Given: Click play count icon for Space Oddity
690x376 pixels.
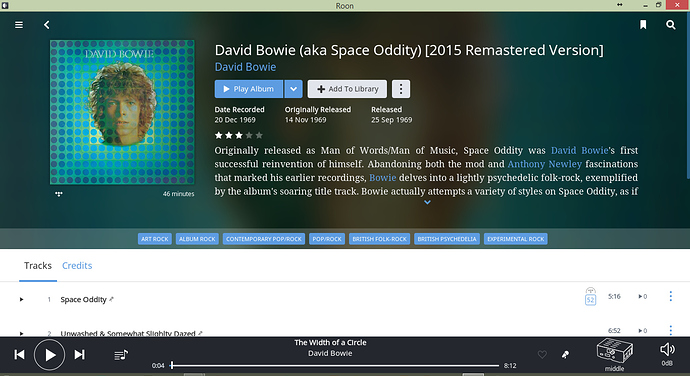Looking at the screenshot, I should tap(642, 297).
